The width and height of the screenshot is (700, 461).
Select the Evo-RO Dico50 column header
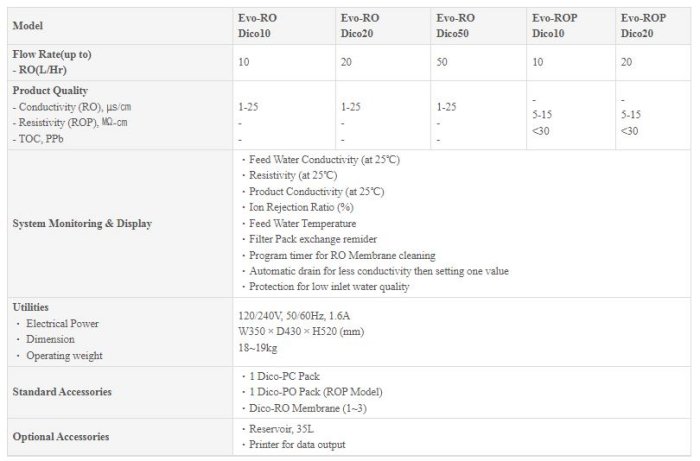coord(456,24)
